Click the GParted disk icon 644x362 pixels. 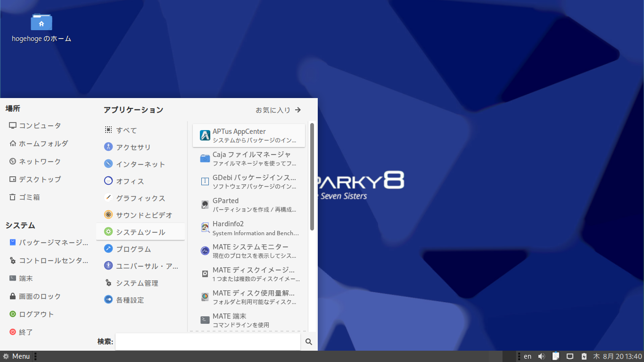pos(205,205)
